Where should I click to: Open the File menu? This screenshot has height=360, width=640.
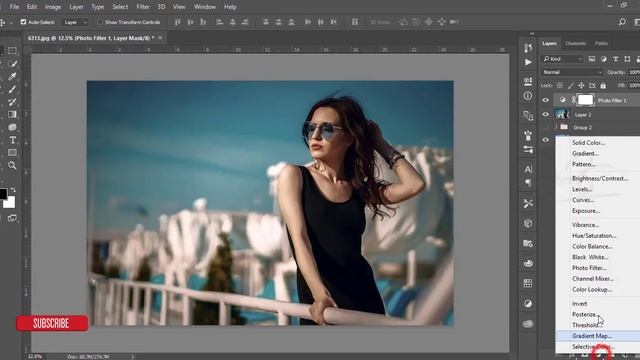(x=14, y=7)
